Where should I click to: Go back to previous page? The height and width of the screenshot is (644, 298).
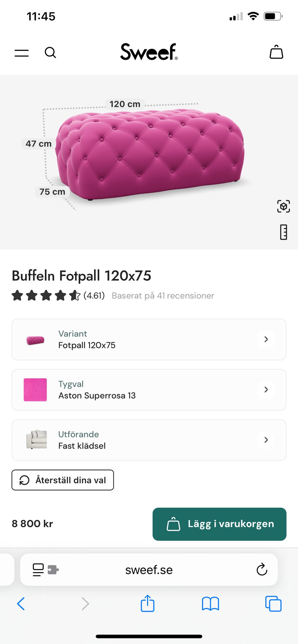click(21, 603)
